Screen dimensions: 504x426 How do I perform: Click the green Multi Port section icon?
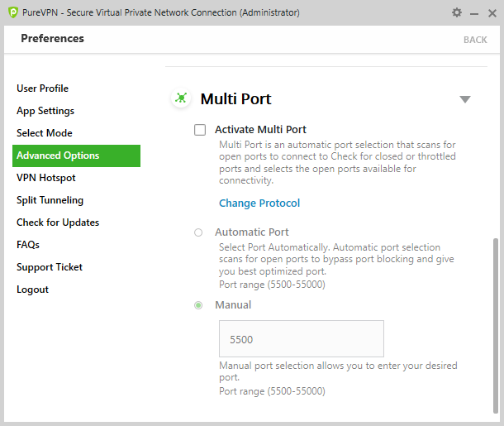181,98
